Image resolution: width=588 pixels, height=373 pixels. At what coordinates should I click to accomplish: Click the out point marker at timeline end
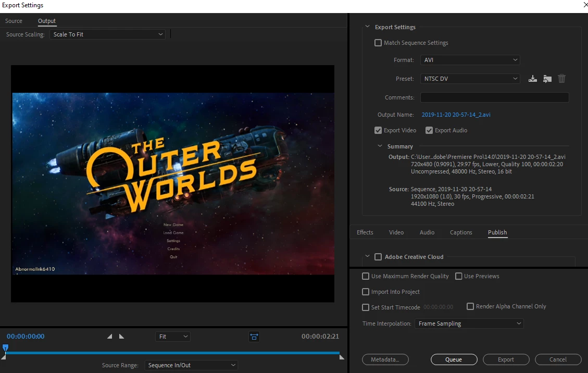[x=342, y=357]
